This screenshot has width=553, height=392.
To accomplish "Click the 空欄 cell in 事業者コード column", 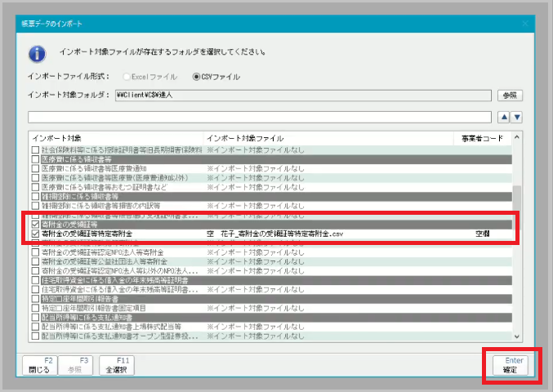I will (x=483, y=234).
